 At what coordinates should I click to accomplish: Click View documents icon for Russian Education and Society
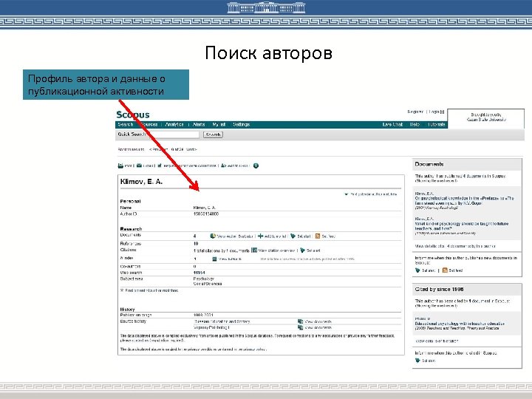tap(300, 321)
